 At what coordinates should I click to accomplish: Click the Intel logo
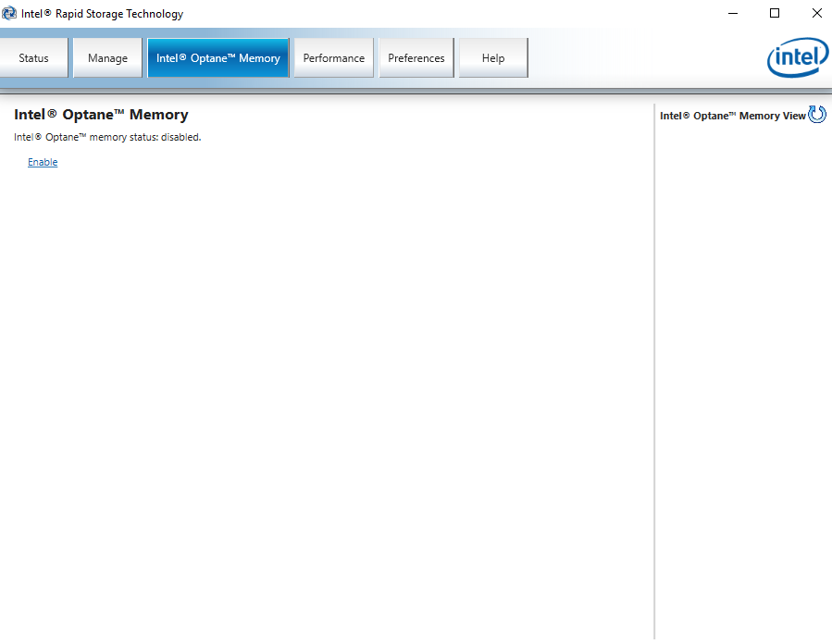click(798, 57)
